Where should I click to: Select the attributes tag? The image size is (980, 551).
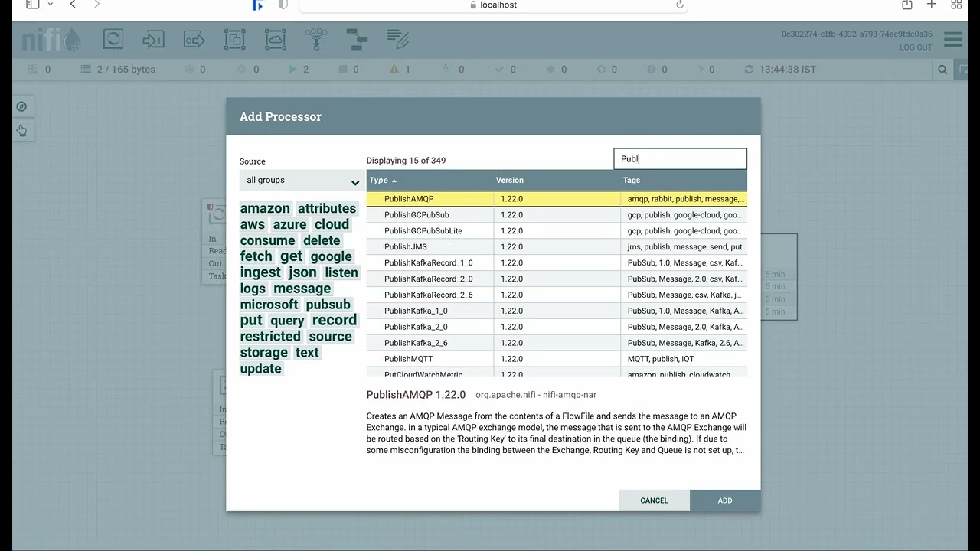pyautogui.click(x=327, y=208)
